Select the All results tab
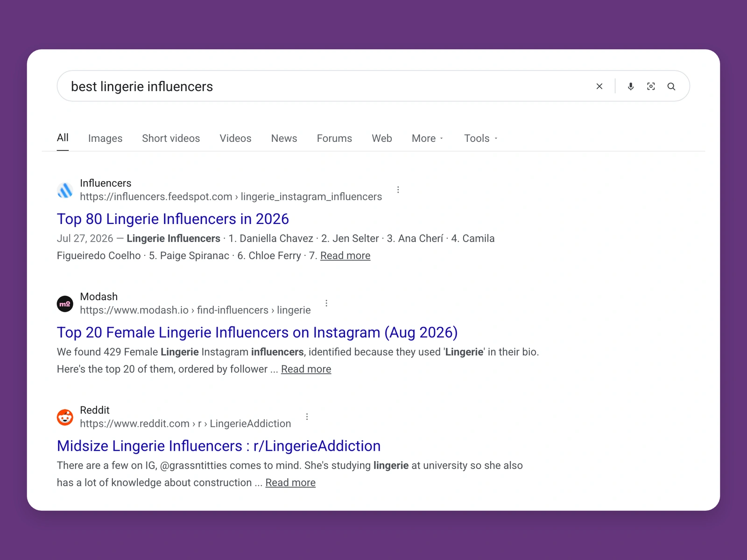 [x=63, y=138]
